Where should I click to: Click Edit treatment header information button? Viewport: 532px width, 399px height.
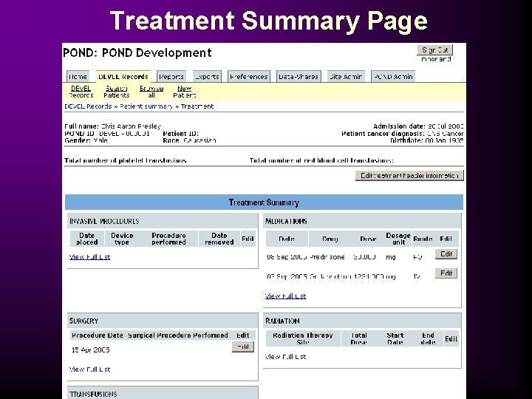point(409,175)
